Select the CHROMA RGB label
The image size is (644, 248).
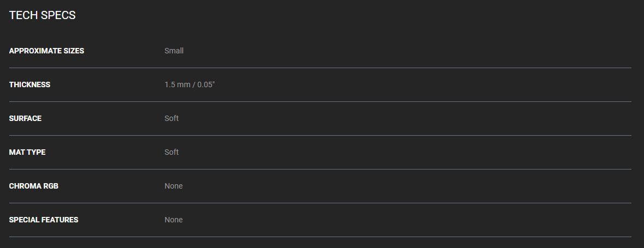[34, 186]
